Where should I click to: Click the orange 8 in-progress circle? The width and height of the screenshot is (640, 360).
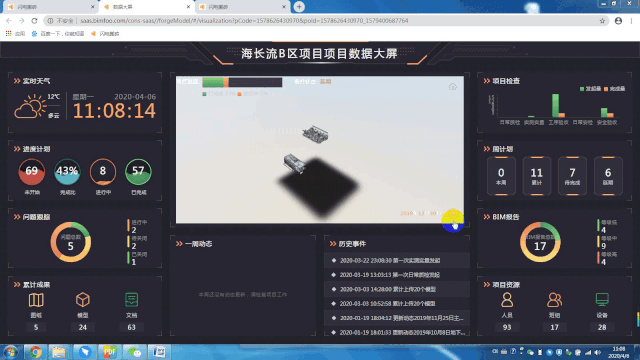coord(103,171)
